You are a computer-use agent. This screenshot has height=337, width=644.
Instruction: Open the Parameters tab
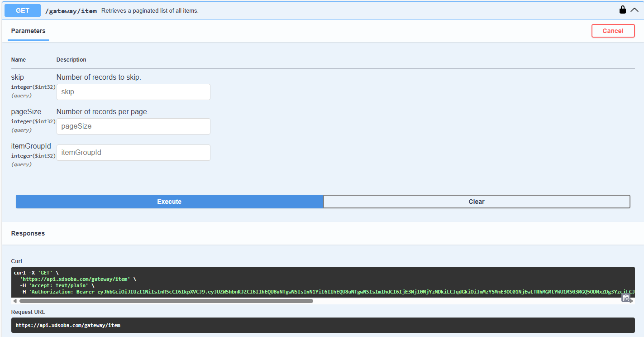[28, 31]
